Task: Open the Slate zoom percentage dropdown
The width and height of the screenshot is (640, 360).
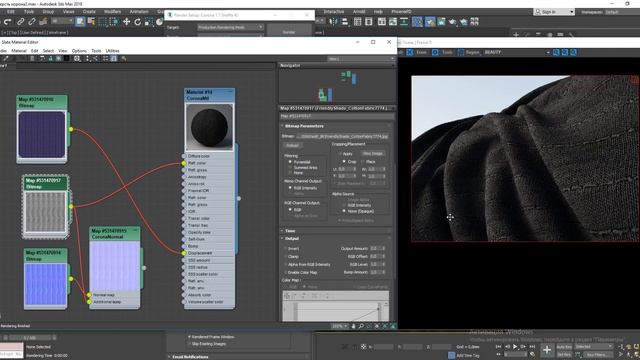Action: (x=340, y=326)
